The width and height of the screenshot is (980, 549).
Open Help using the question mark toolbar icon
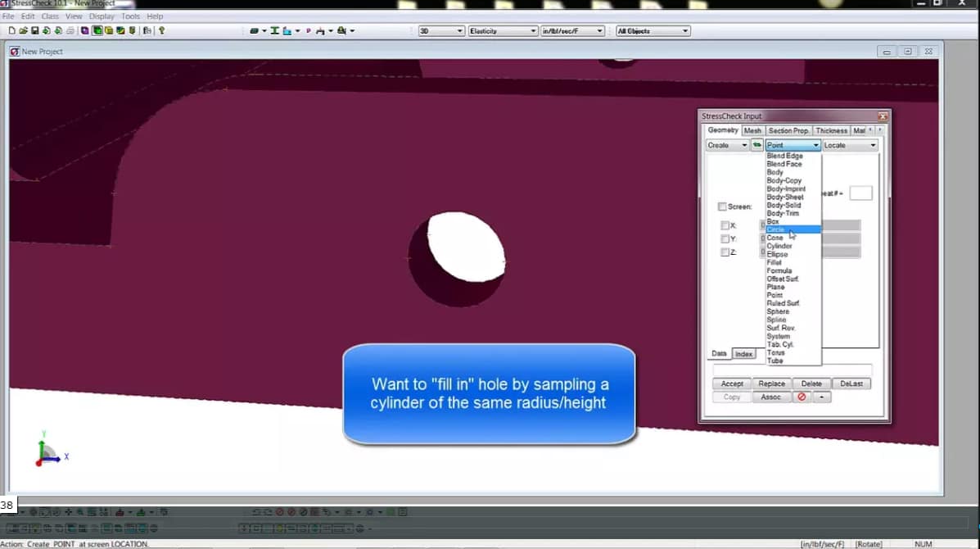click(160, 30)
